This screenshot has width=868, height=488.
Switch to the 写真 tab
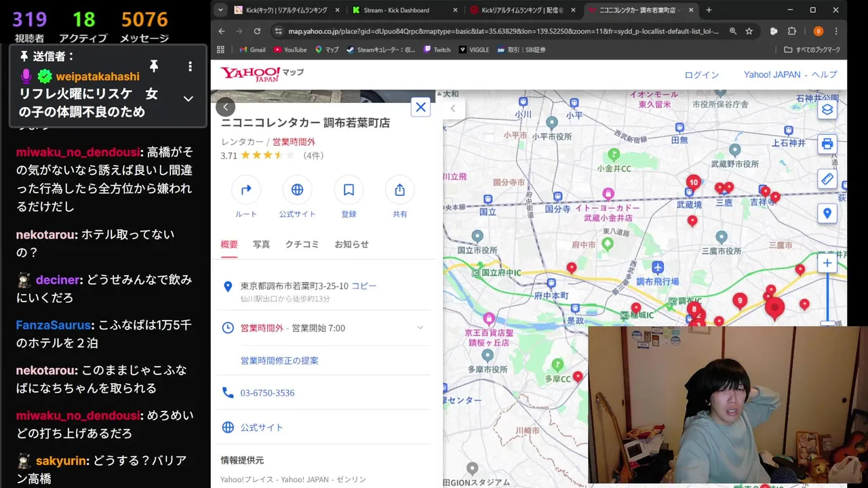261,245
